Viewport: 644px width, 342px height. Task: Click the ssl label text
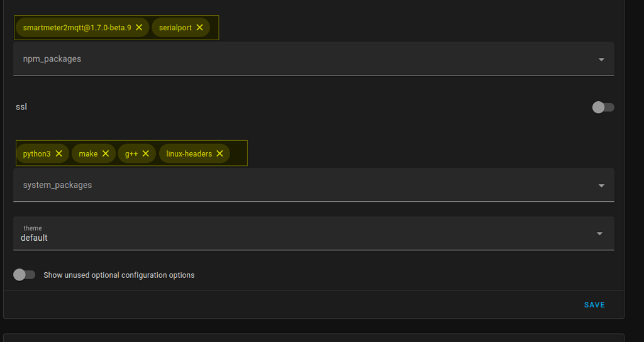coord(21,107)
